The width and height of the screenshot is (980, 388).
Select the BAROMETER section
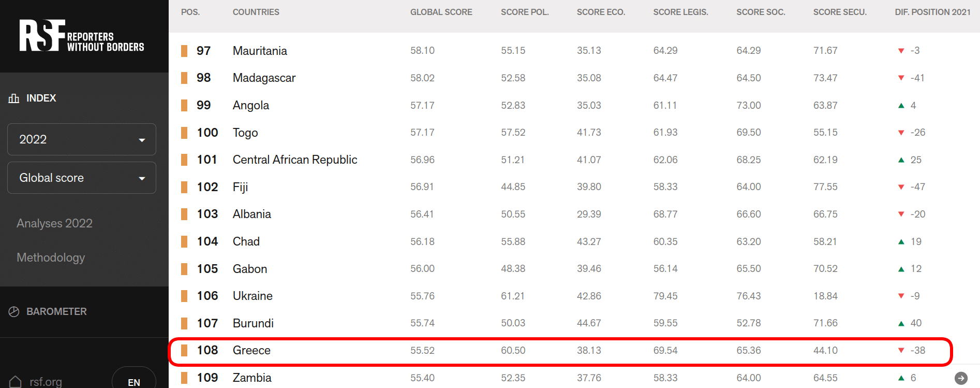click(x=56, y=312)
